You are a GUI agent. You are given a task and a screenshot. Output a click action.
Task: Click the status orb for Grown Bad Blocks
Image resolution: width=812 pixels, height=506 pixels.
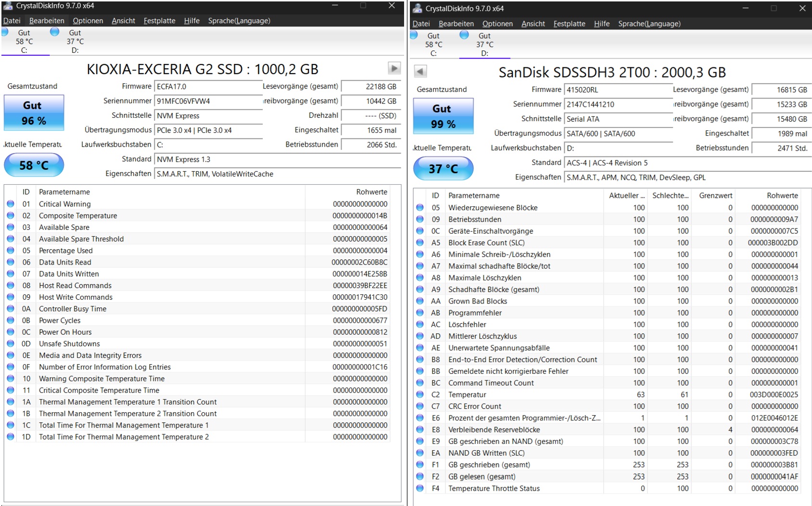pyautogui.click(x=420, y=301)
